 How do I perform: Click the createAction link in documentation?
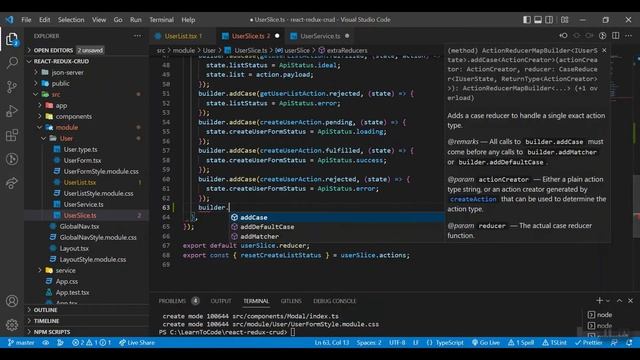pos(473,199)
